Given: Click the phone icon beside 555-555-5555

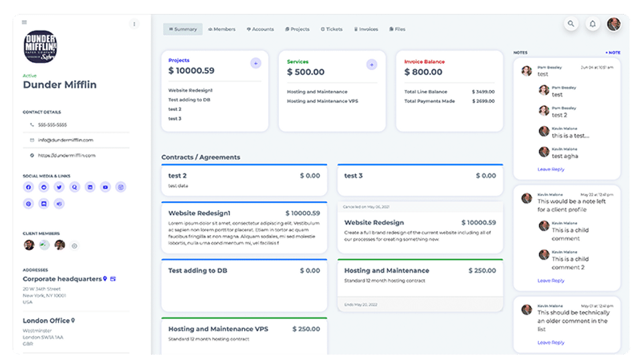Looking at the screenshot, I should tap(32, 125).
